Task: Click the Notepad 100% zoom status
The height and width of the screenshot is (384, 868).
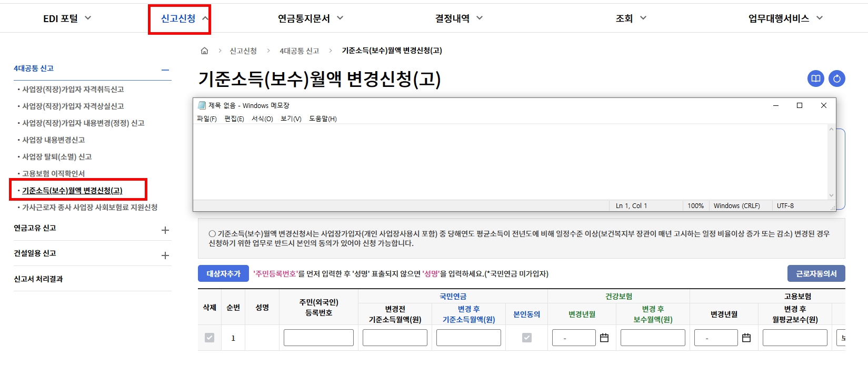Action: (x=695, y=206)
